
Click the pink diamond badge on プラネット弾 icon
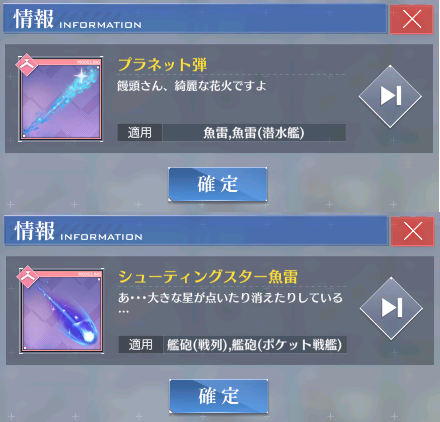point(26,65)
